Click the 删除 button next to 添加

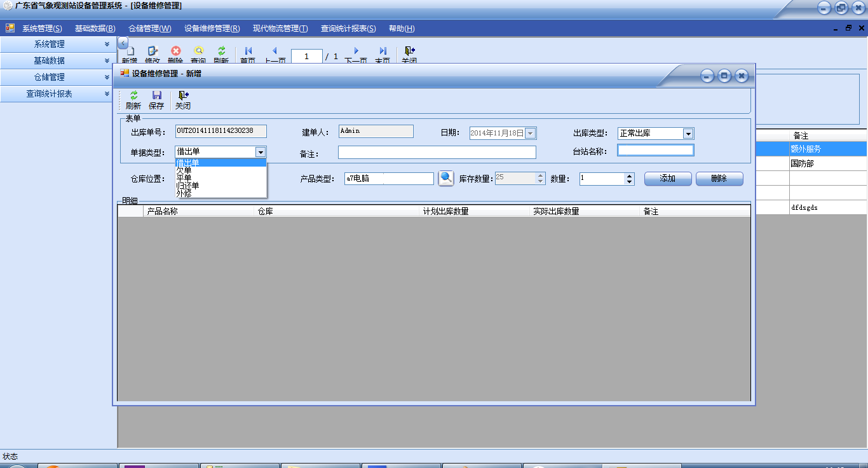[x=719, y=179]
